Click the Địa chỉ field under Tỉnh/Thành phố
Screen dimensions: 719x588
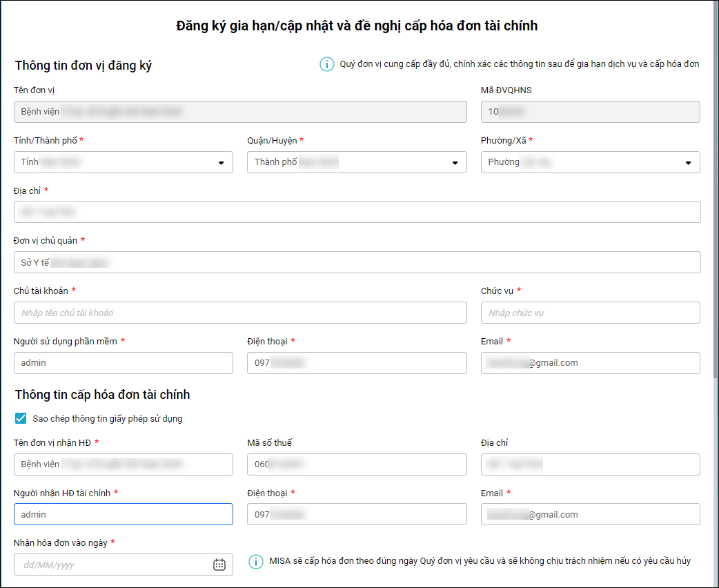pos(357,212)
